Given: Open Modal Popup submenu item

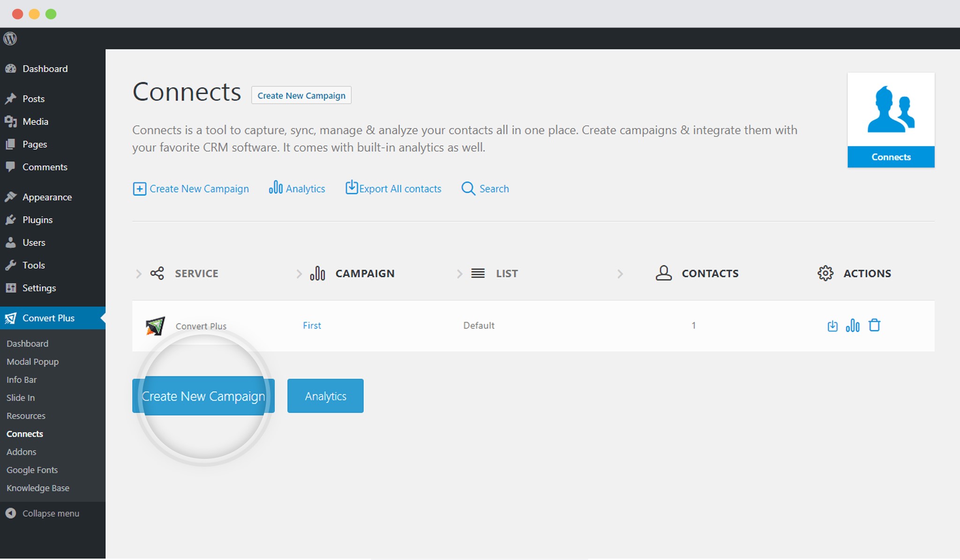Looking at the screenshot, I should [32, 362].
